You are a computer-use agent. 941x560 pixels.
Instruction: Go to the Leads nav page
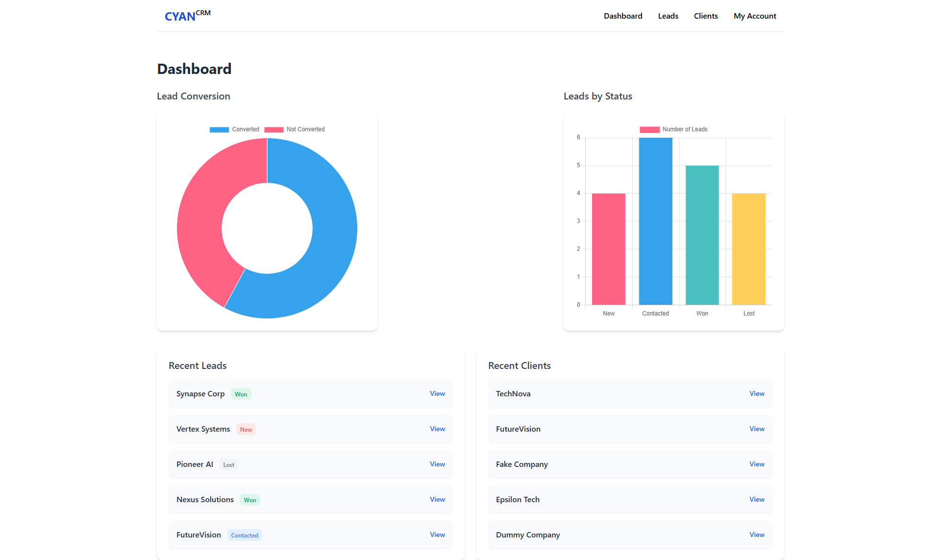coord(668,16)
